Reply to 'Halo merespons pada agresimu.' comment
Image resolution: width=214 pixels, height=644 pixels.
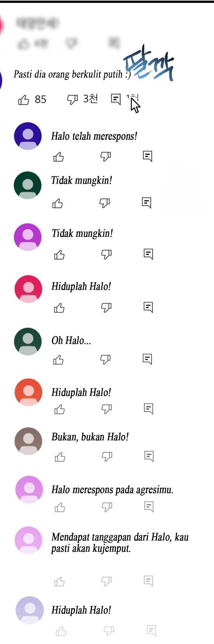(149, 507)
